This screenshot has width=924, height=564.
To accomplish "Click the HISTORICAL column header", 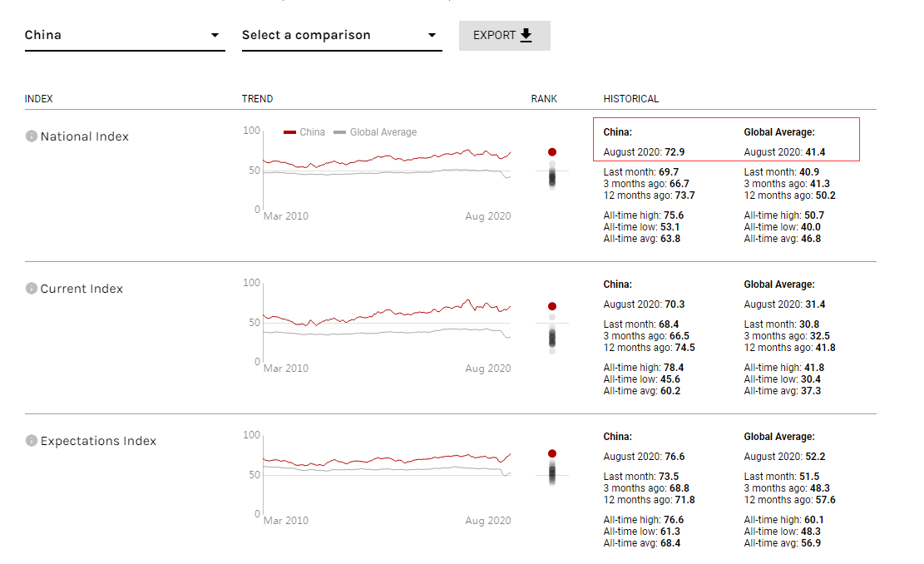I will click(630, 99).
